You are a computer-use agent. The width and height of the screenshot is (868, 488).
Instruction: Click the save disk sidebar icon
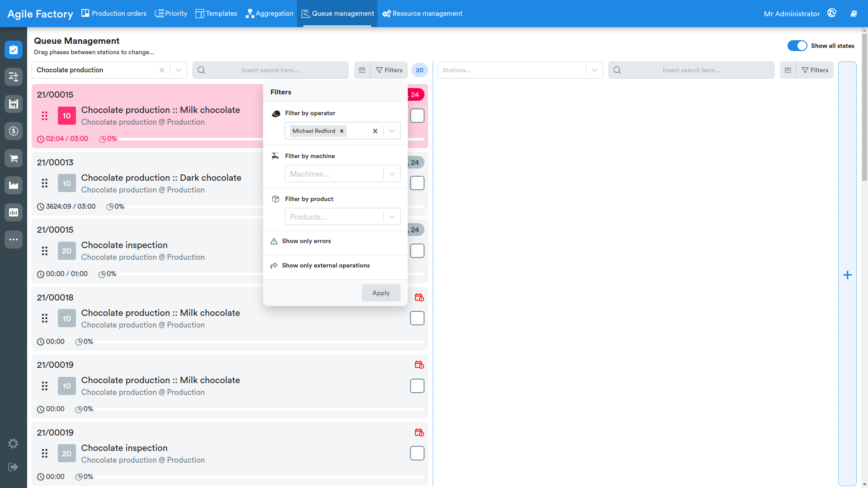tap(14, 104)
